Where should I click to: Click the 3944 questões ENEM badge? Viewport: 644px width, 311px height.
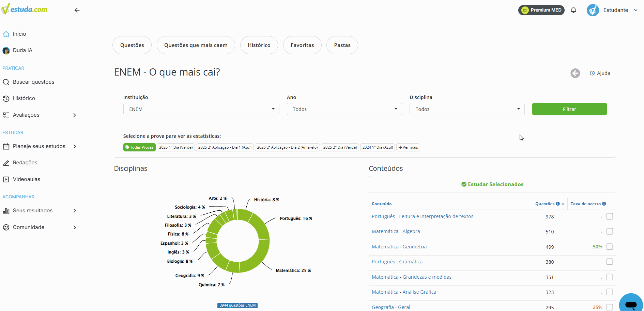pyautogui.click(x=237, y=306)
